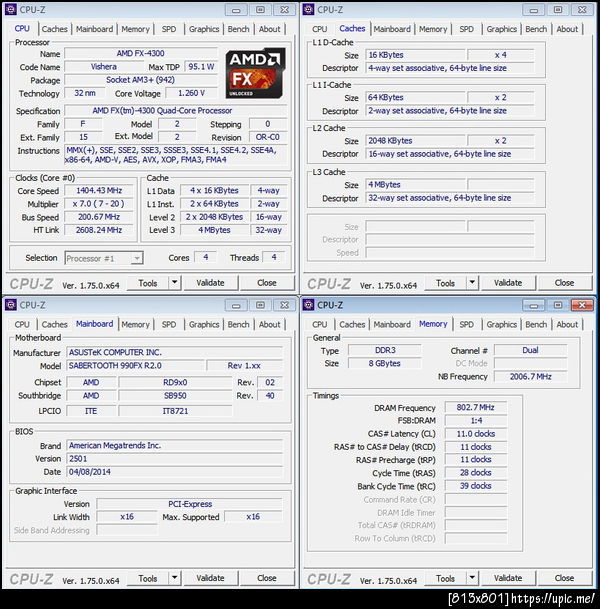Select SPD tab in CPU window
Screen dimensions: 600x609
coord(169,29)
